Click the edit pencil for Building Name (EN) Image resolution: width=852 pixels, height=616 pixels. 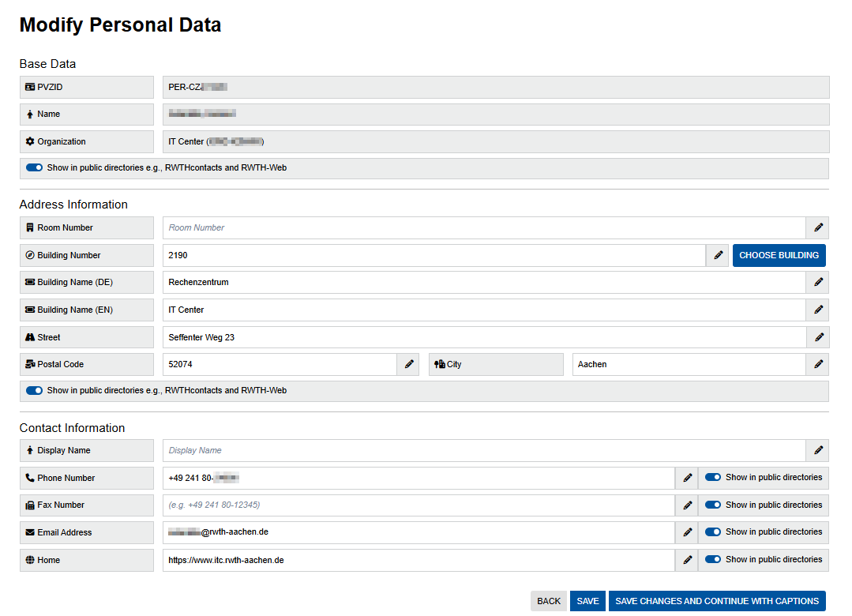817,310
